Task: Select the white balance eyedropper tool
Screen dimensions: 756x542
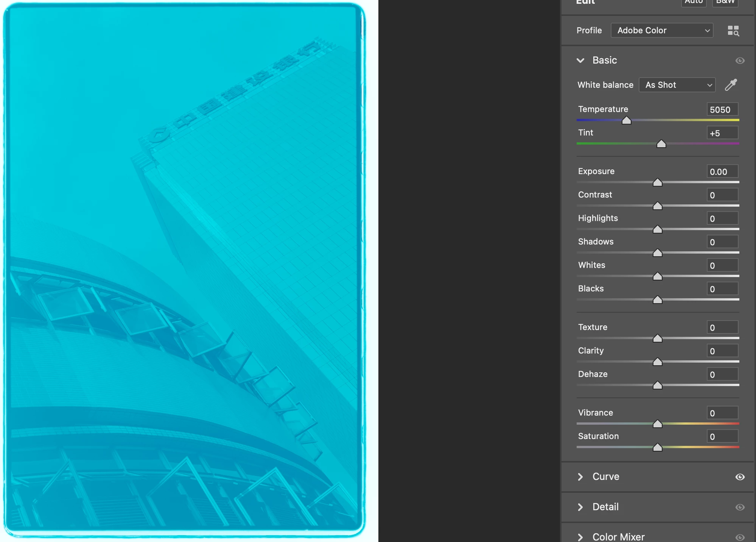Action: (x=731, y=85)
